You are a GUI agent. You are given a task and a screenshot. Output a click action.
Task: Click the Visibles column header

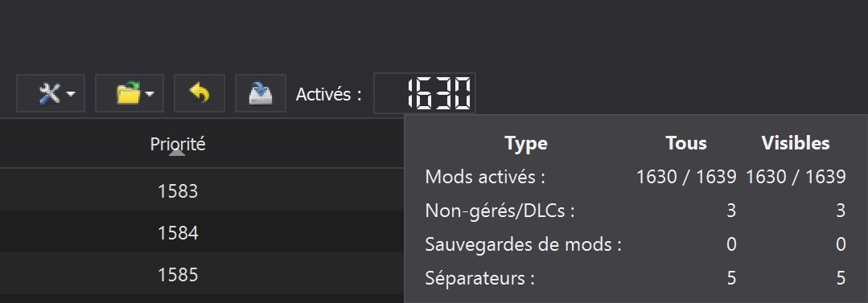[796, 143]
